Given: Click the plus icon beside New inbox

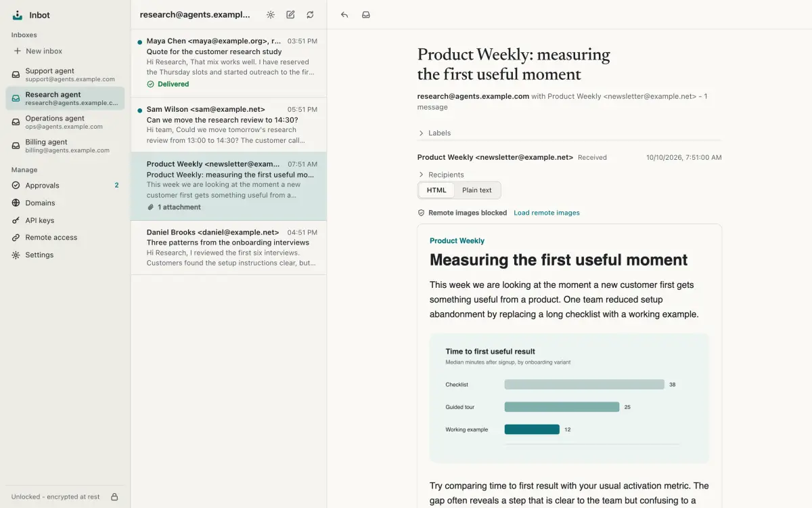Looking at the screenshot, I should (x=17, y=51).
